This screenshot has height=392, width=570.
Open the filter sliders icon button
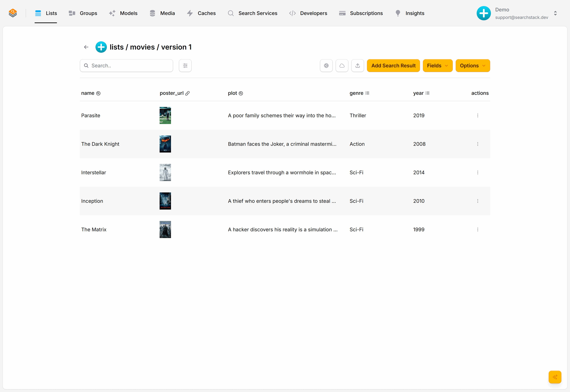pos(185,66)
